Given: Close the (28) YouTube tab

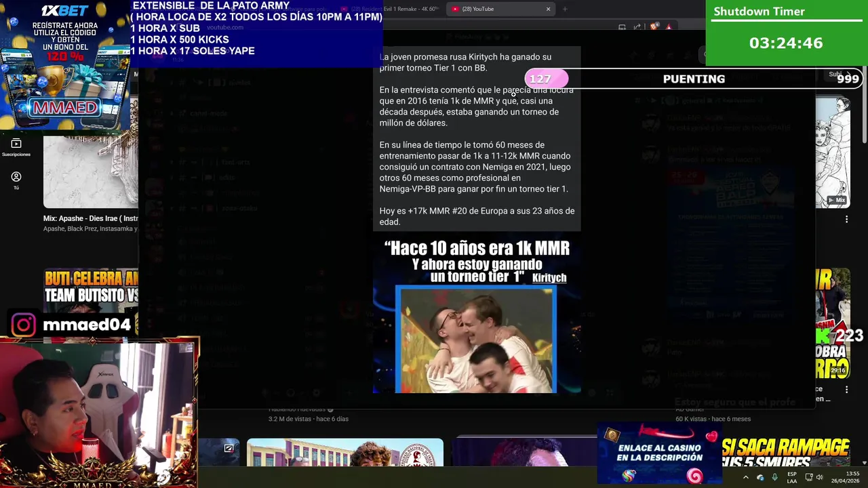Looking at the screenshot, I should point(548,9).
